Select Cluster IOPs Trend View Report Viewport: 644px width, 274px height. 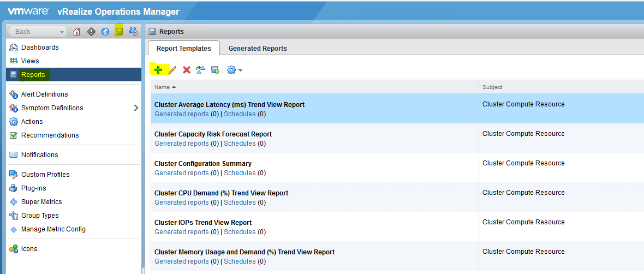(x=203, y=223)
